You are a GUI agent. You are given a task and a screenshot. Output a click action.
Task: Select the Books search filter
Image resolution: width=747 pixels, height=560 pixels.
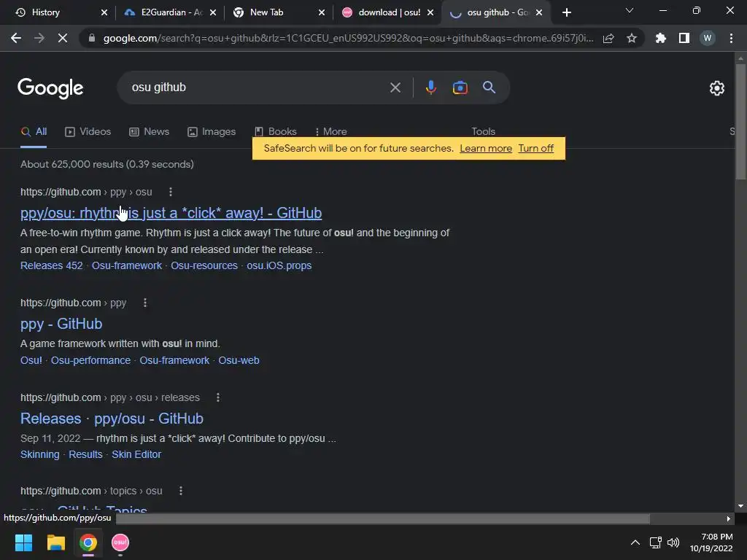tap(275, 132)
